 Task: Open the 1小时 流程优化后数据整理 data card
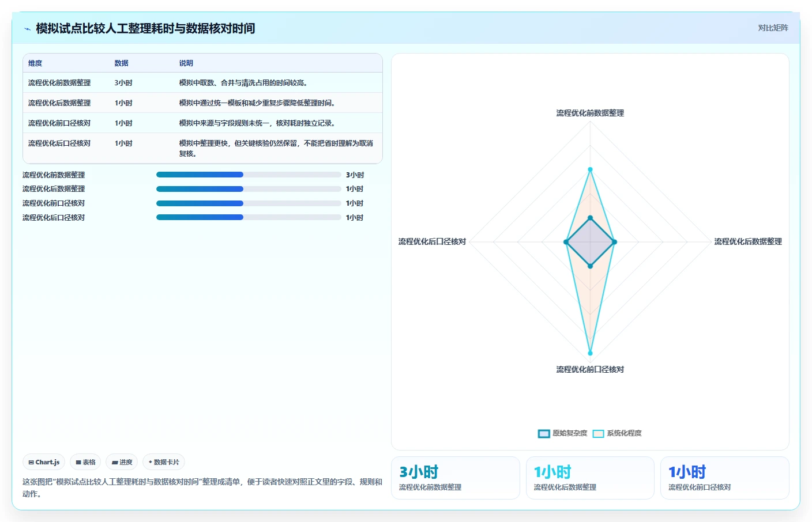click(x=590, y=478)
